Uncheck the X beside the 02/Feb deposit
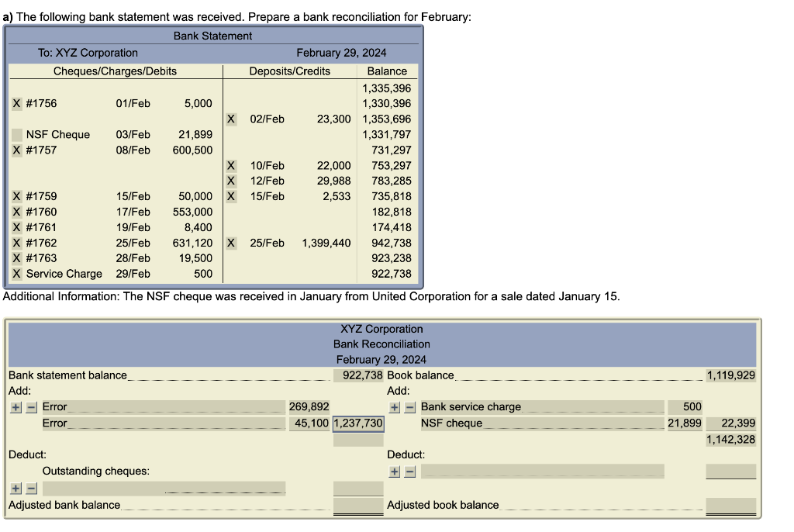Image resolution: width=794 pixels, height=532 pixels. tap(230, 119)
